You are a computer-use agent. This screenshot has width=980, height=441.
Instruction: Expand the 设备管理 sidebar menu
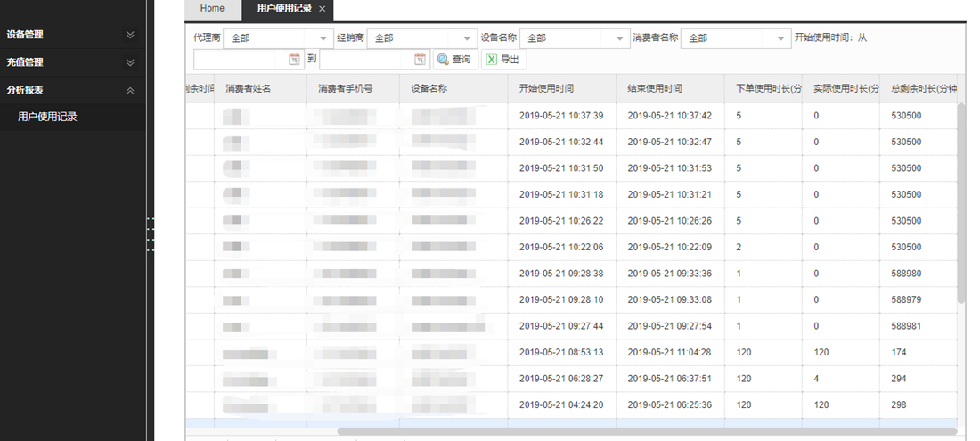[x=130, y=35]
